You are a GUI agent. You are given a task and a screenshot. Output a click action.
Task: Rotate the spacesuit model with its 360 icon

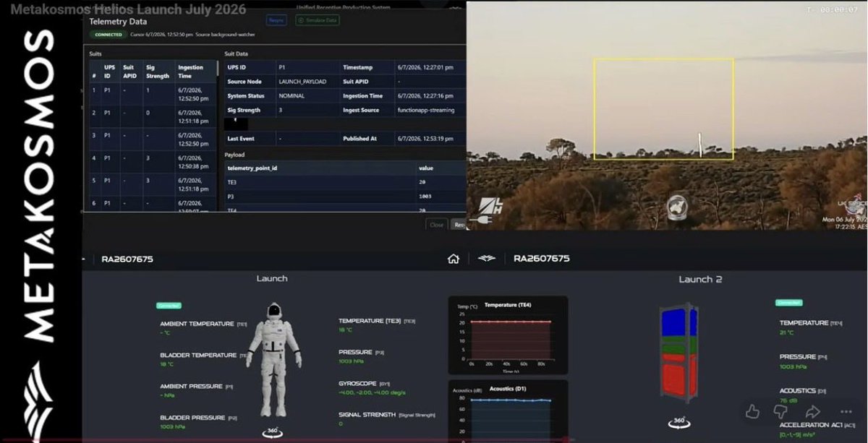point(273,432)
